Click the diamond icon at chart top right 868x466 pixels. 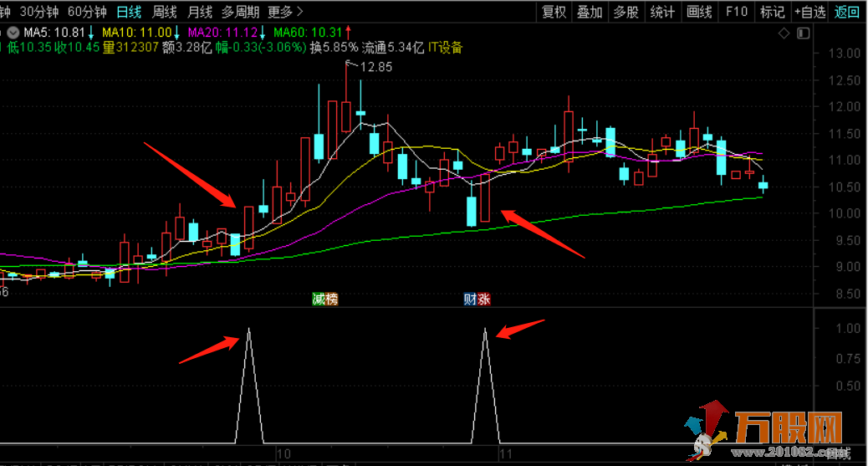(x=784, y=33)
